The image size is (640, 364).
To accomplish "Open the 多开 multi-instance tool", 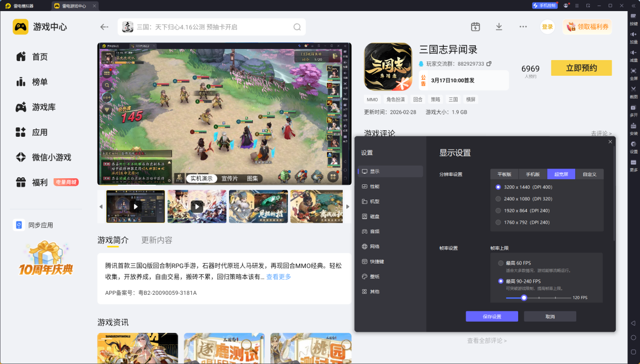I will (633, 111).
